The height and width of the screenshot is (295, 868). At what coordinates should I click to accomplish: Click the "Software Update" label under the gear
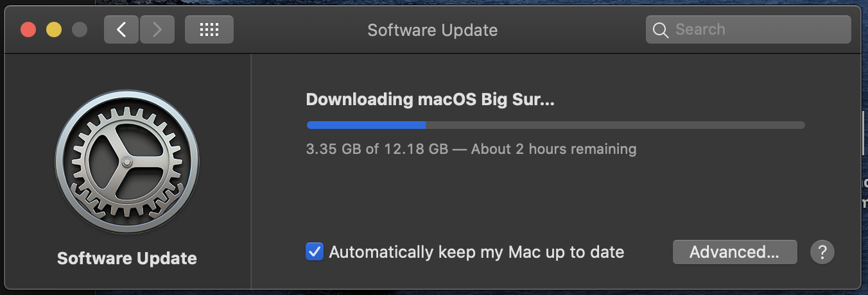pyautogui.click(x=127, y=258)
